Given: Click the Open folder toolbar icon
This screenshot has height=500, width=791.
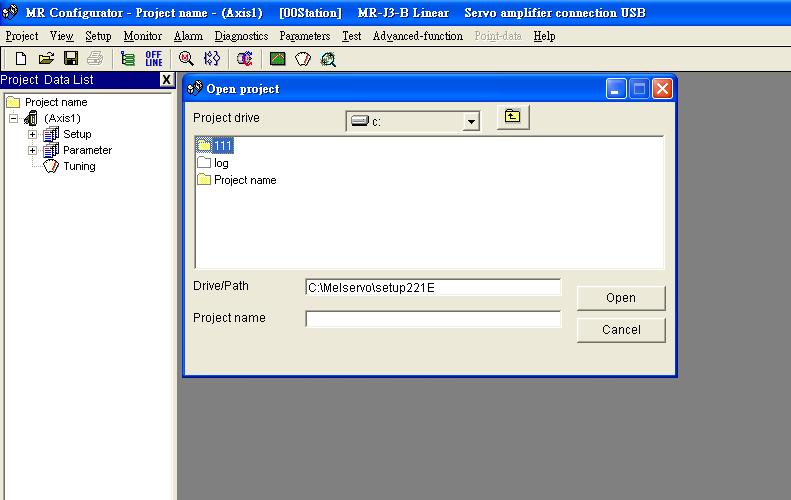Looking at the screenshot, I should (x=46, y=59).
